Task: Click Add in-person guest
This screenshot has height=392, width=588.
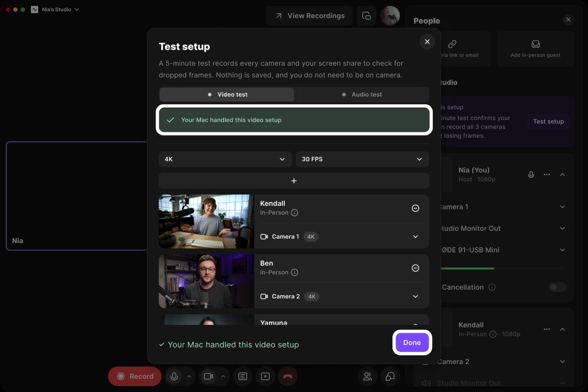Action: click(536, 49)
